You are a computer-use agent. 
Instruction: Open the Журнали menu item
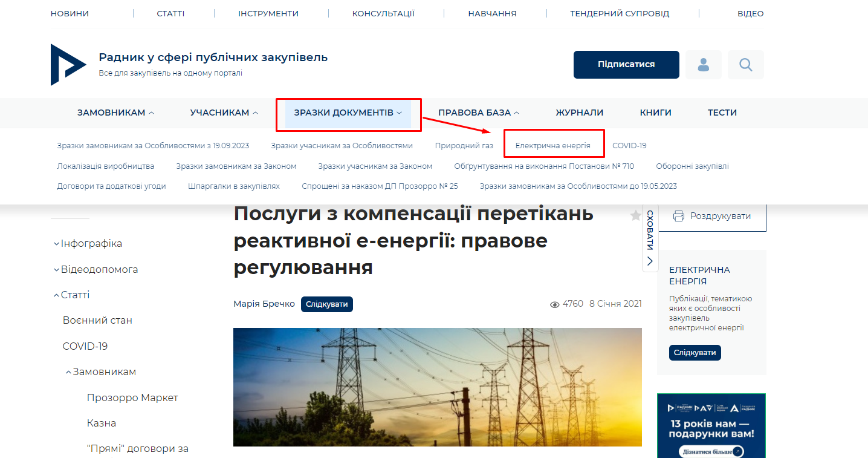(579, 113)
